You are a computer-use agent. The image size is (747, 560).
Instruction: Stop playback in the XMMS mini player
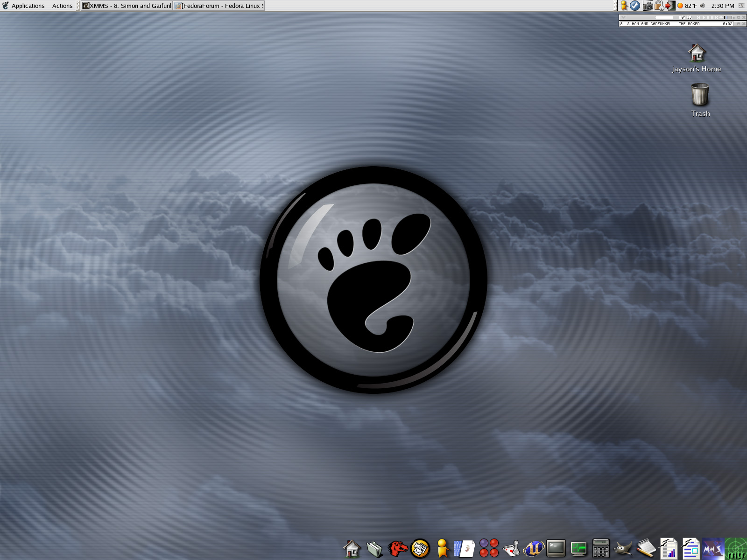(x=712, y=17)
